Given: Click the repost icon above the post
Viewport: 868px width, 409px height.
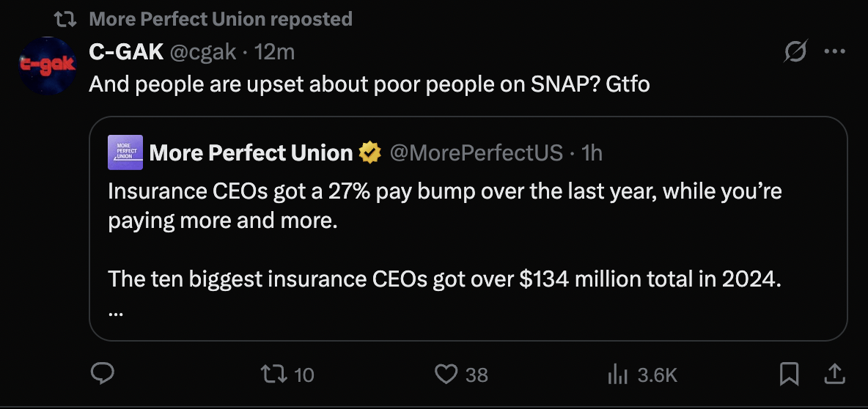Looking at the screenshot, I should (65, 18).
